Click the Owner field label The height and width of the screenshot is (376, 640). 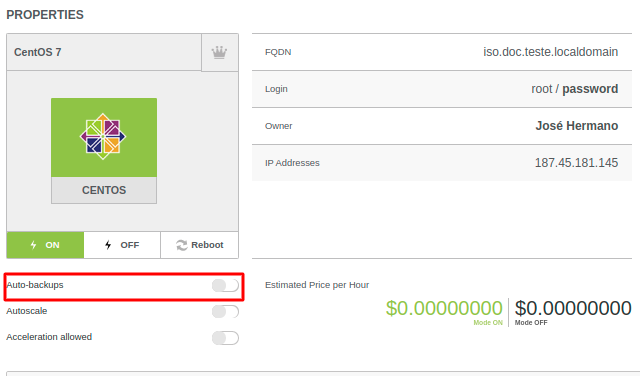click(278, 126)
